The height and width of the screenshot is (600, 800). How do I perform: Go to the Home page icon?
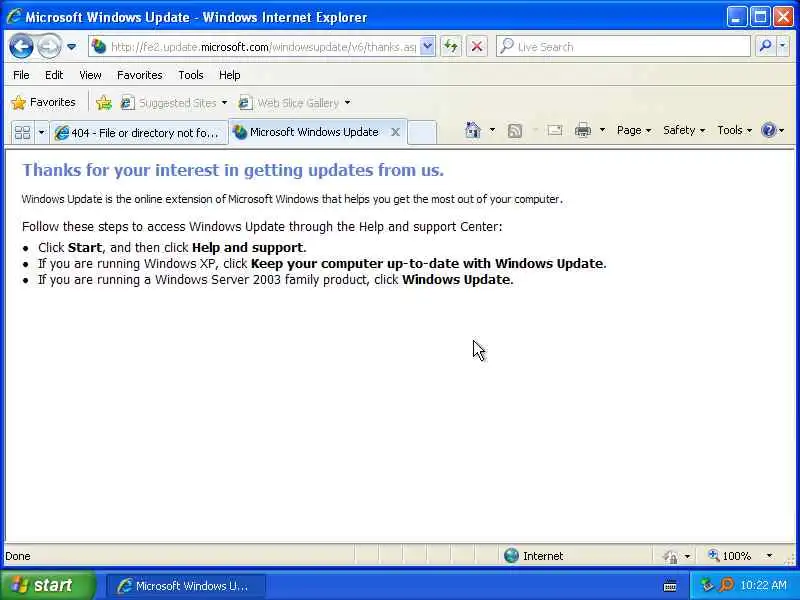(x=473, y=130)
